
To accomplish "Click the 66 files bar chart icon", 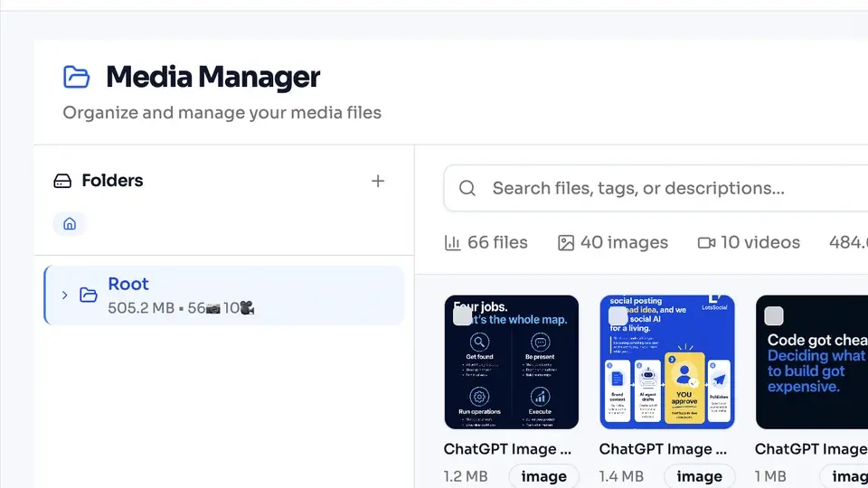I will [x=452, y=243].
